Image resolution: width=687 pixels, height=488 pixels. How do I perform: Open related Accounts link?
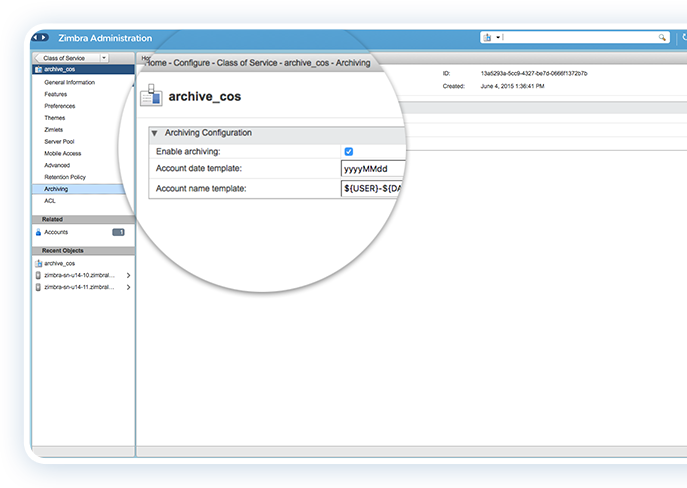pos(56,232)
